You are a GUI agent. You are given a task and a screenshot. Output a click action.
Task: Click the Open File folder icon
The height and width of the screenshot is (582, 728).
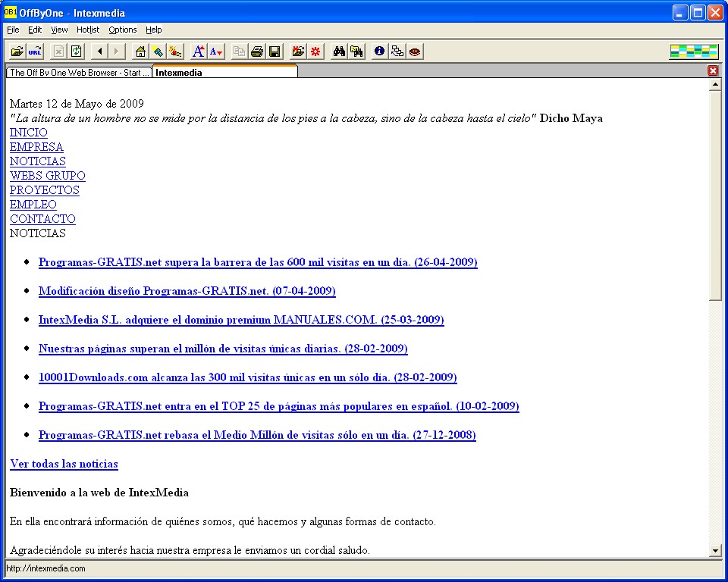tap(17, 51)
